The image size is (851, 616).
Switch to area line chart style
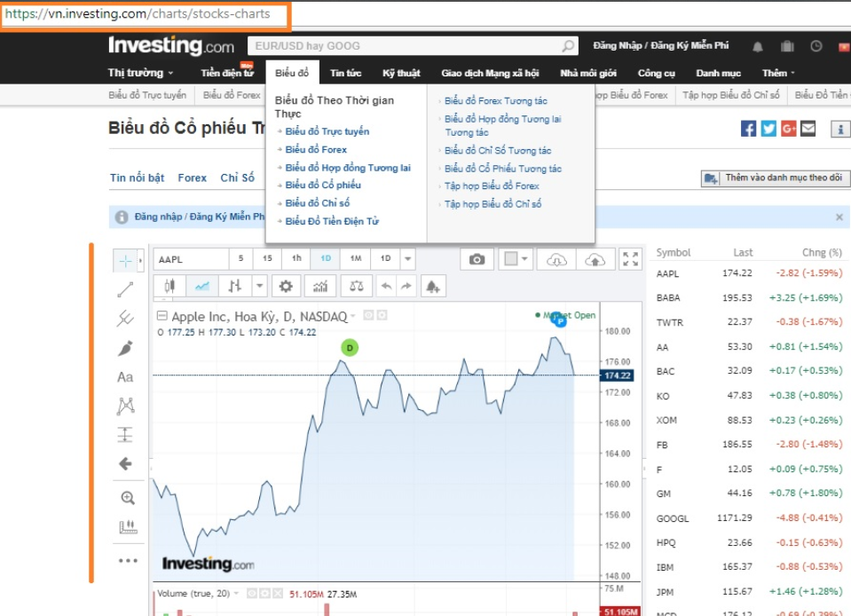click(x=202, y=286)
